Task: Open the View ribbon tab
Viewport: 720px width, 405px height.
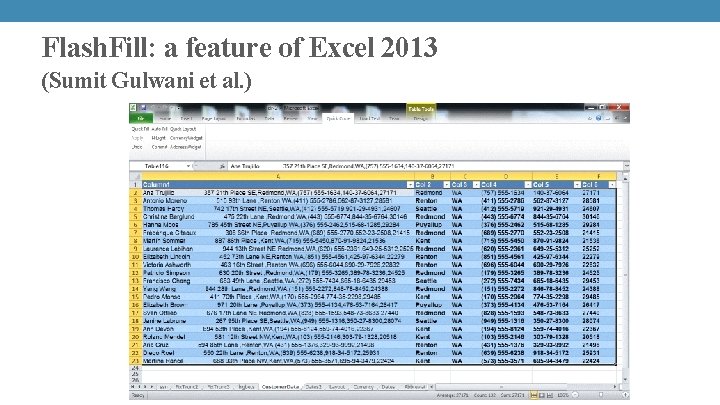Action: click(312, 118)
